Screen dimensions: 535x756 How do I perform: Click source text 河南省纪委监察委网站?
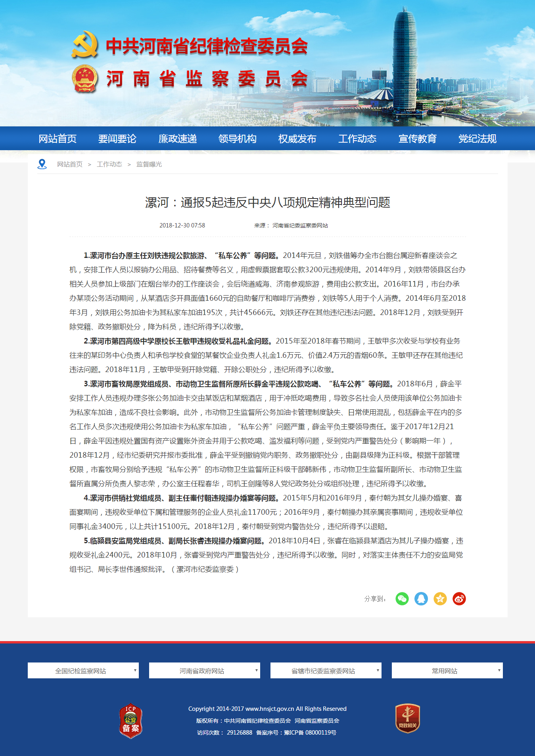click(x=300, y=225)
